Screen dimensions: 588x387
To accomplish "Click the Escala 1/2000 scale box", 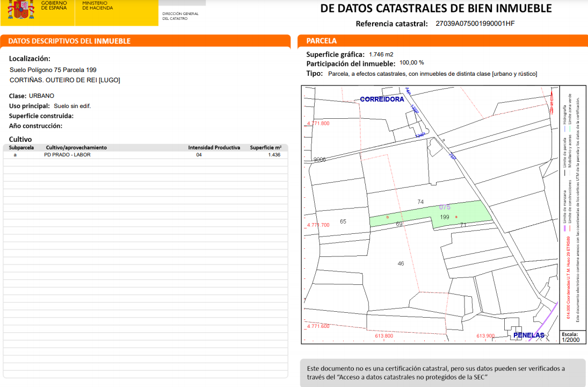I will point(571,336).
